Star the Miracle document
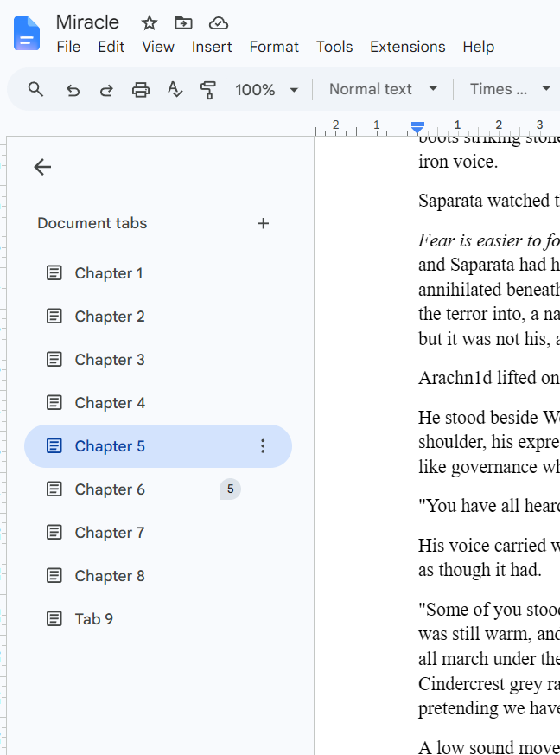 click(x=150, y=22)
